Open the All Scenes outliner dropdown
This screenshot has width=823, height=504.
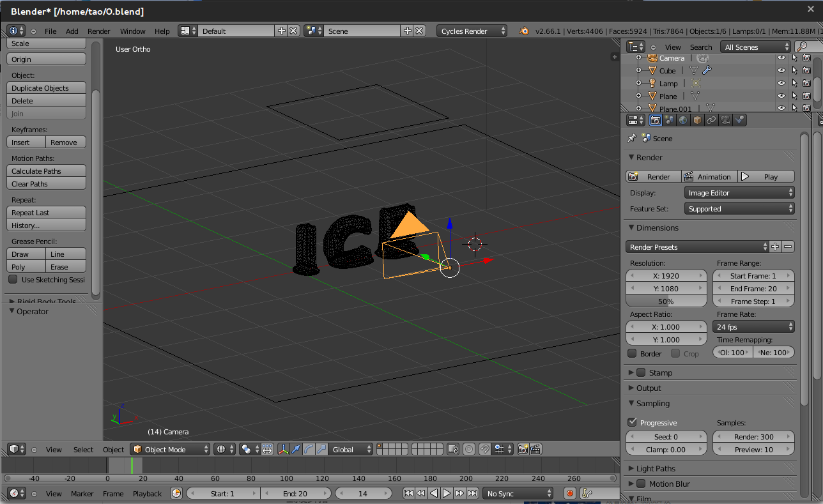(x=757, y=47)
